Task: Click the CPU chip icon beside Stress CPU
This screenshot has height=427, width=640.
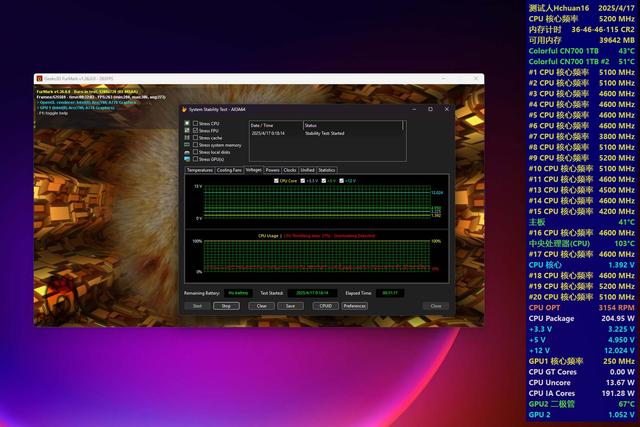Action: [x=186, y=123]
